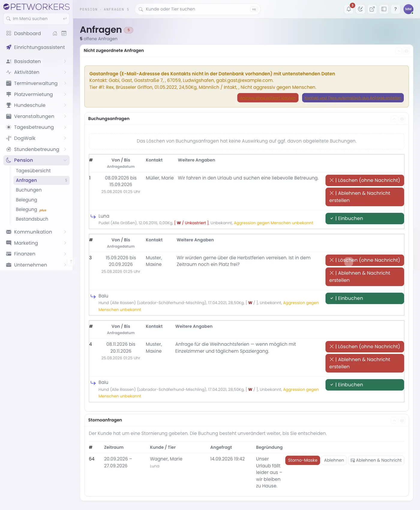Click Einbuchen for request 4 Balu
420x510 pixels.
click(x=365, y=385)
